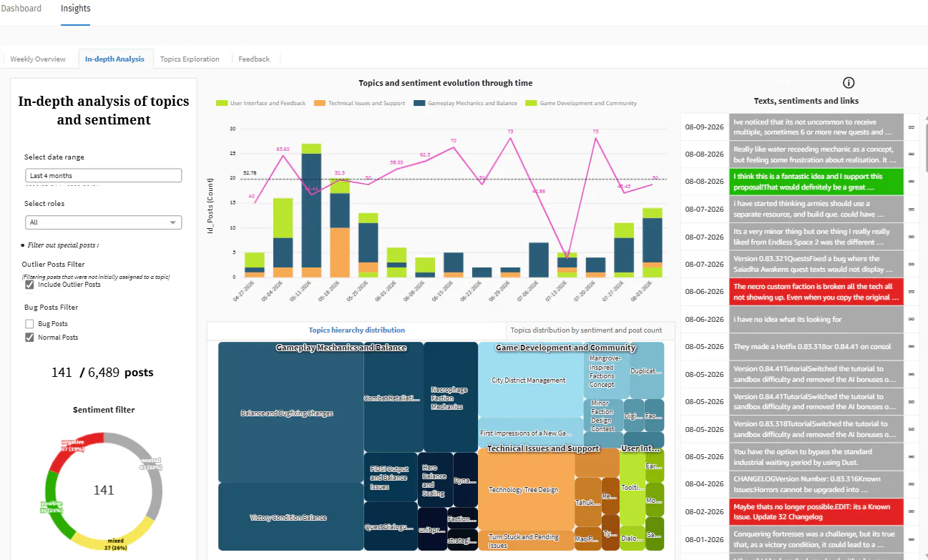
Task: Click Game Development and Community legend swatch
Action: pos(531,103)
